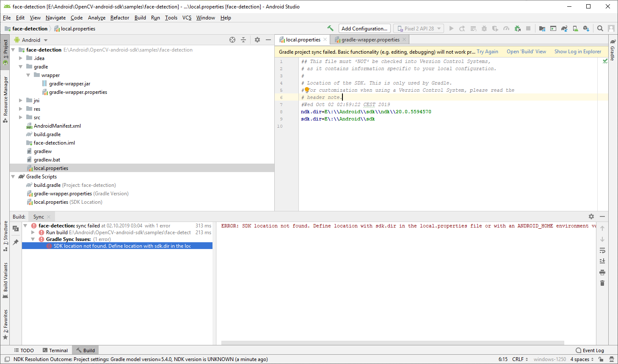
Task: Expand the src folder
Action: pyautogui.click(x=20, y=118)
